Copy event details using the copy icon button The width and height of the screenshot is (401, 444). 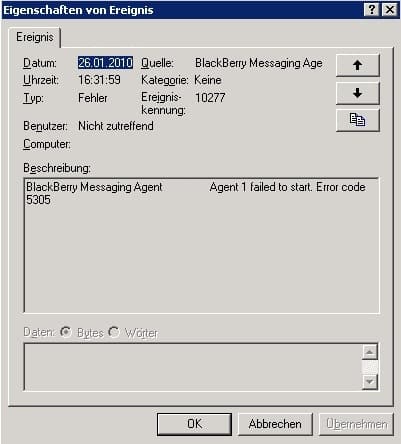[358, 120]
